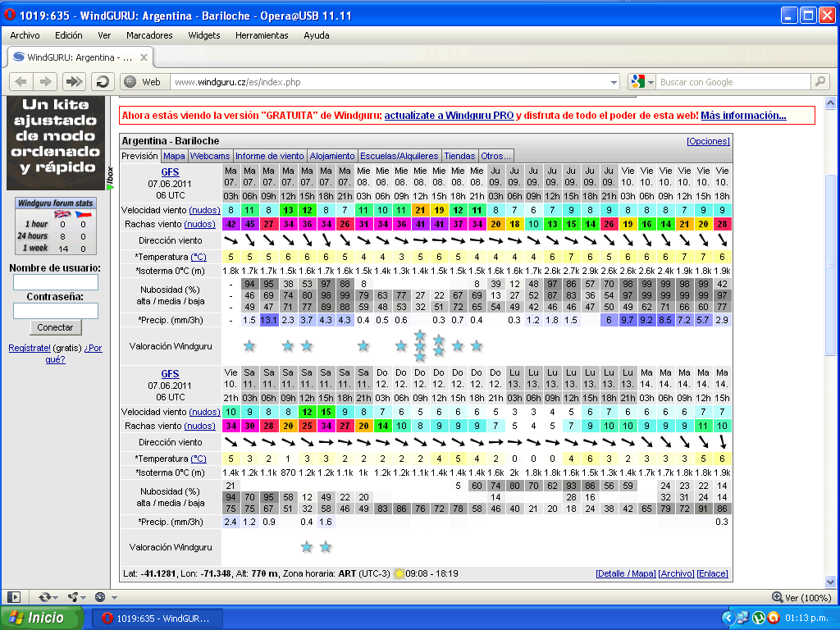Focus the Buscar con Google search box

(x=733, y=82)
